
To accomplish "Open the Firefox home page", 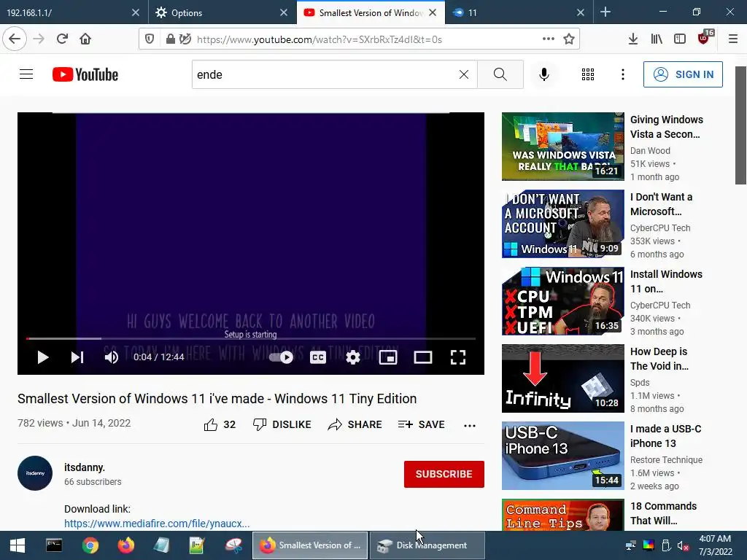I will point(85,39).
